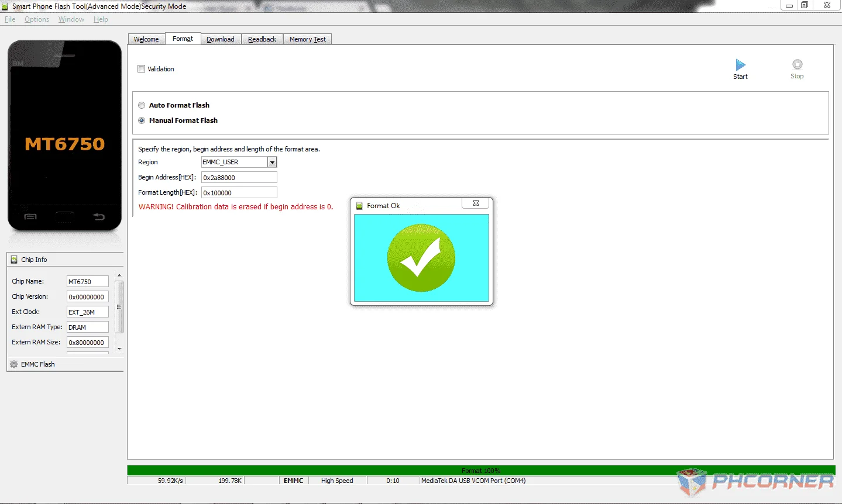Click the Chip Info panel icon
Viewport: 842px width, 504px height.
pos(14,260)
